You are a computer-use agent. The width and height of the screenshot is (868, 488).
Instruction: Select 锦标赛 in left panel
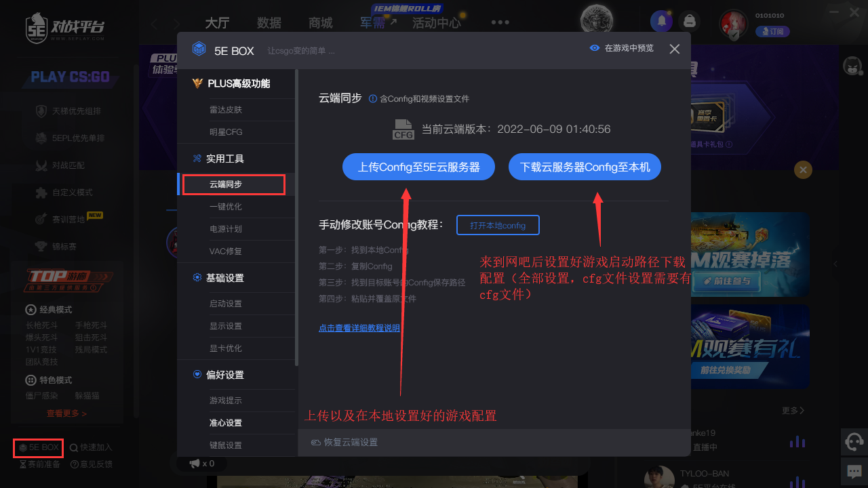pos(56,245)
